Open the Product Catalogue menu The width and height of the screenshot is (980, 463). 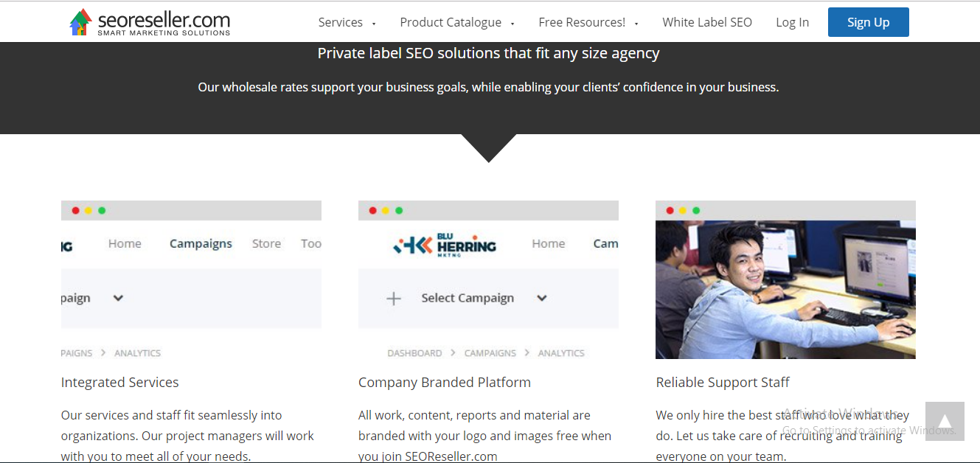451,22
